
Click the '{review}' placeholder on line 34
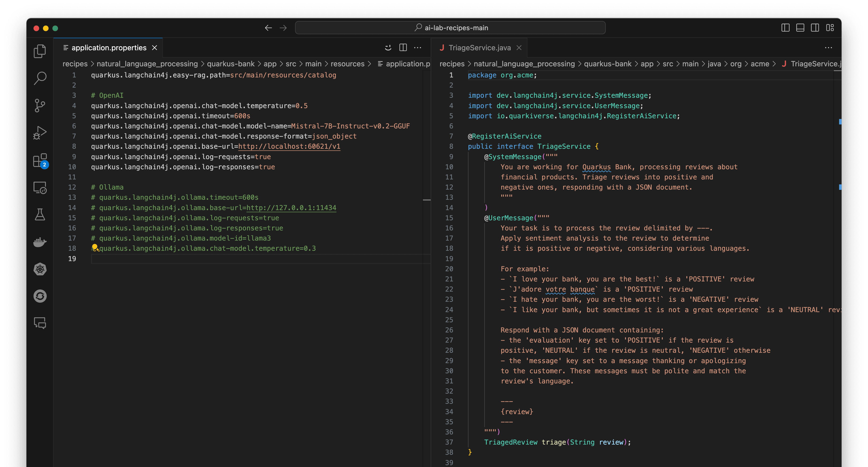click(x=517, y=412)
